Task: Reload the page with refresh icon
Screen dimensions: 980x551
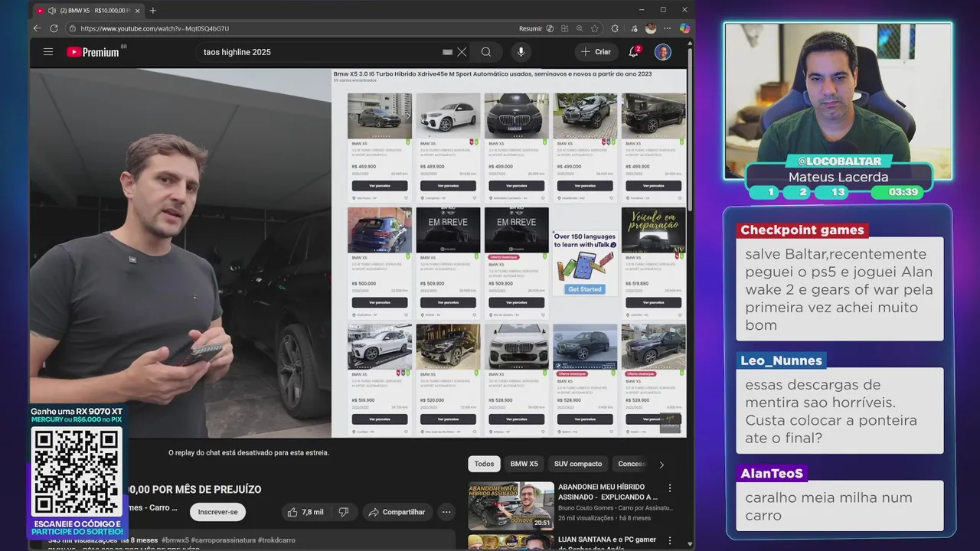Action: (54, 28)
